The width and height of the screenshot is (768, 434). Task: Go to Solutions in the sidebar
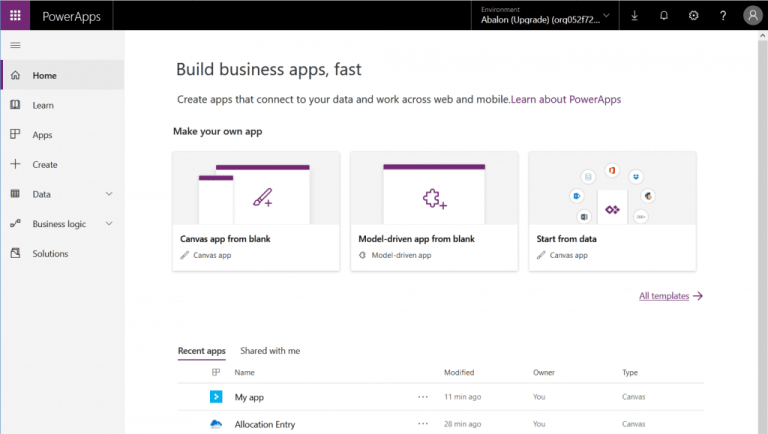coord(50,254)
